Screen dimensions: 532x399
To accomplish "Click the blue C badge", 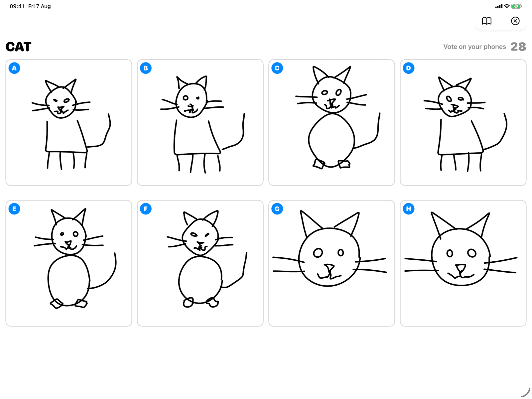I will tap(277, 68).
